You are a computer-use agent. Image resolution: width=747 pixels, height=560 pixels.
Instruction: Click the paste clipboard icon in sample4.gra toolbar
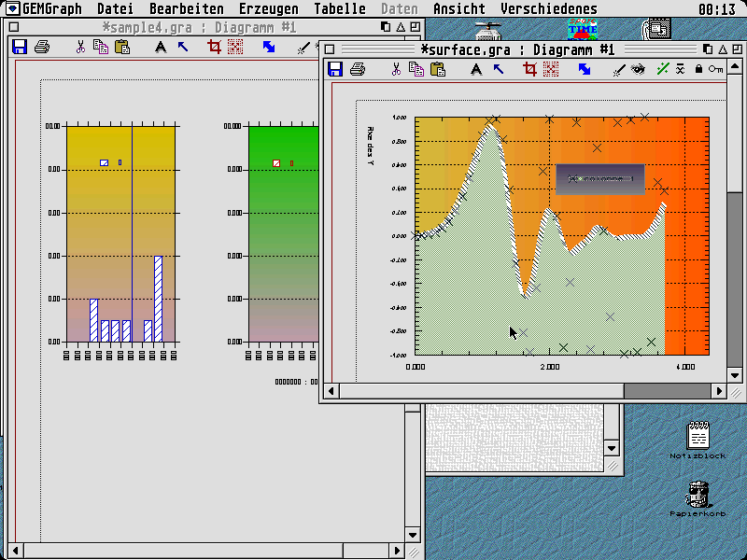click(121, 47)
